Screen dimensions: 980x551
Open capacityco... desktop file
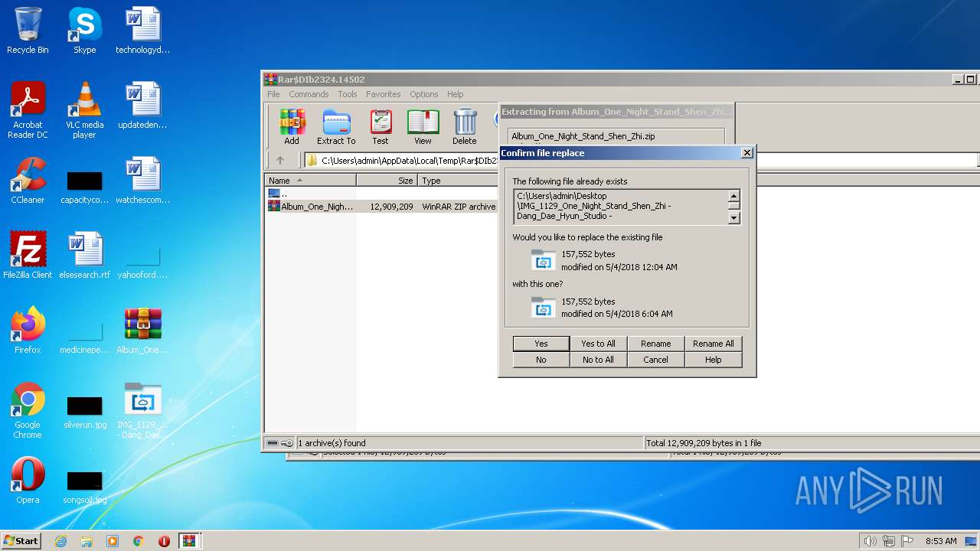[x=84, y=185]
